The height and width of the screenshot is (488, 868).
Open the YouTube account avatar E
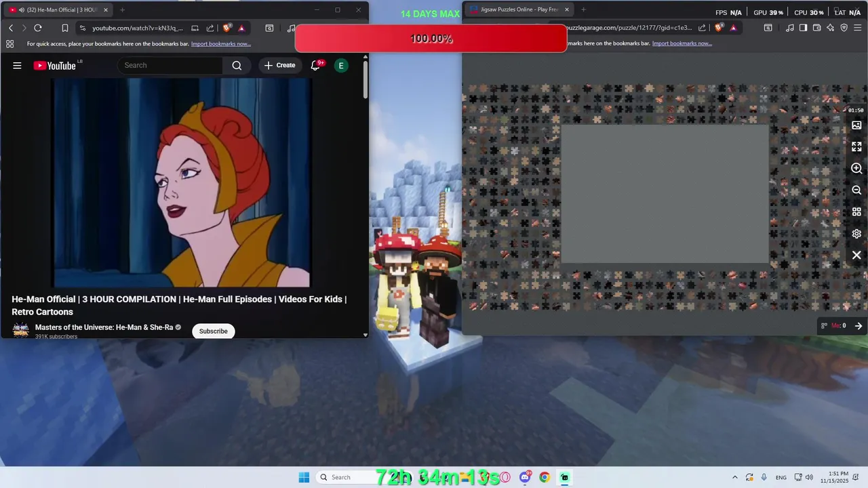tap(341, 65)
